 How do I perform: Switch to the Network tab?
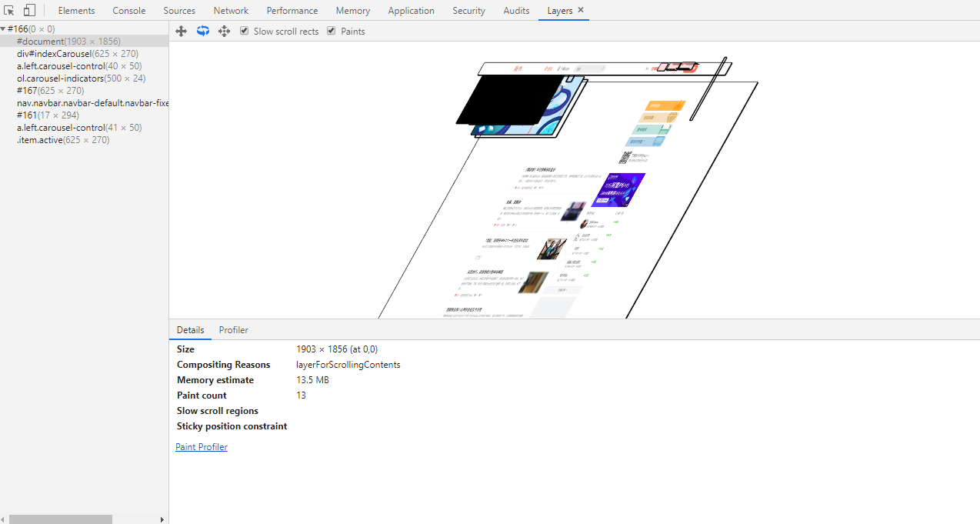click(231, 11)
